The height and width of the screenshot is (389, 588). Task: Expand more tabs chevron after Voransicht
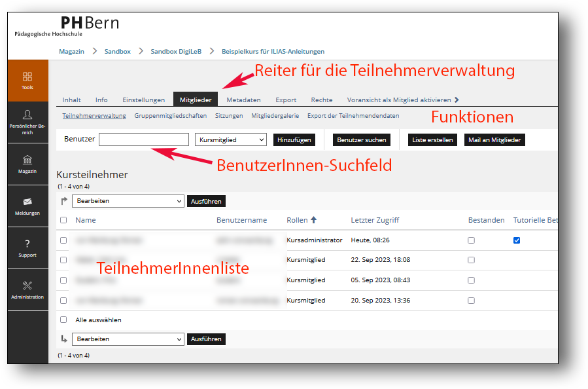[457, 100]
